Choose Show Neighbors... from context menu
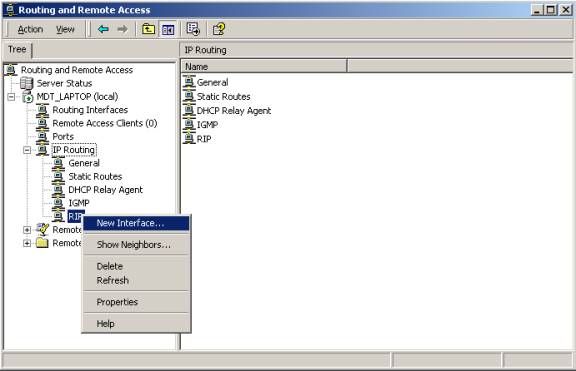The height and width of the screenshot is (371, 576). coord(136,245)
